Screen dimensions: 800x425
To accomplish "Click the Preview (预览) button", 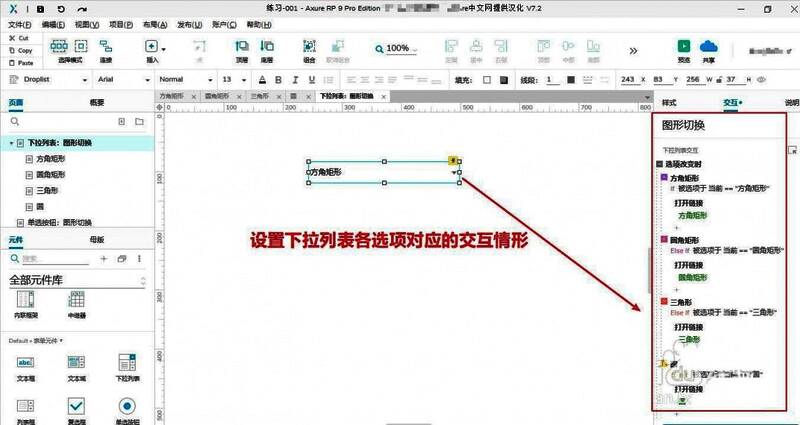I will coord(684,49).
